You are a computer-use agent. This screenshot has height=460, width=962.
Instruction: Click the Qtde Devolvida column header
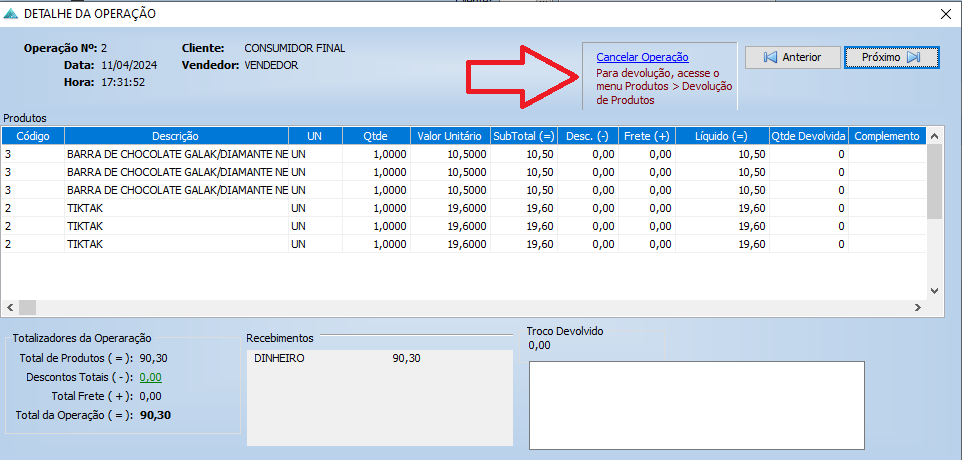pyautogui.click(x=809, y=136)
